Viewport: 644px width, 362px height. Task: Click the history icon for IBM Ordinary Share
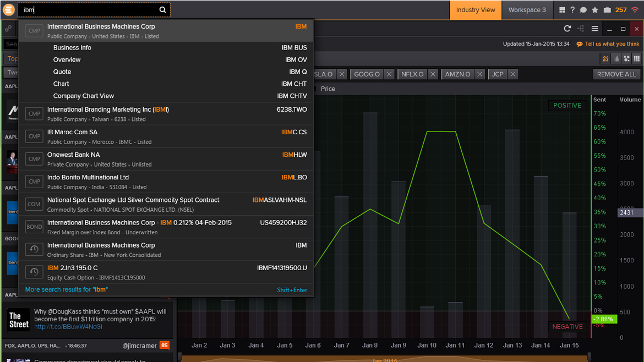[x=34, y=249]
